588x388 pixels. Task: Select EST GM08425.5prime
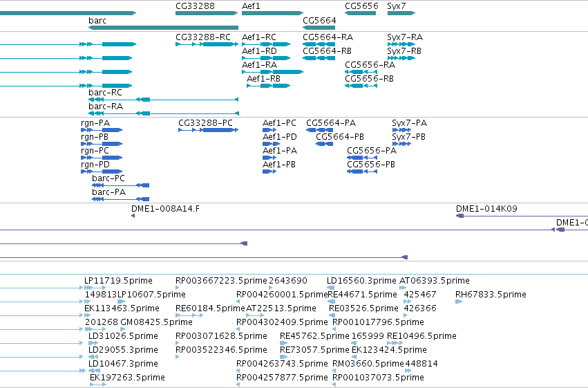tap(122, 329)
